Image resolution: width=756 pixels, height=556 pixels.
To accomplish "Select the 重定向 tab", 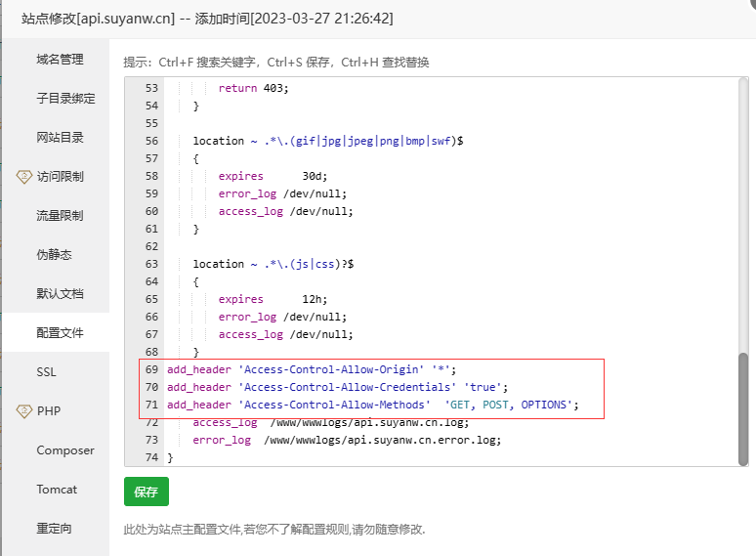I will pyautogui.click(x=54, y=529).
